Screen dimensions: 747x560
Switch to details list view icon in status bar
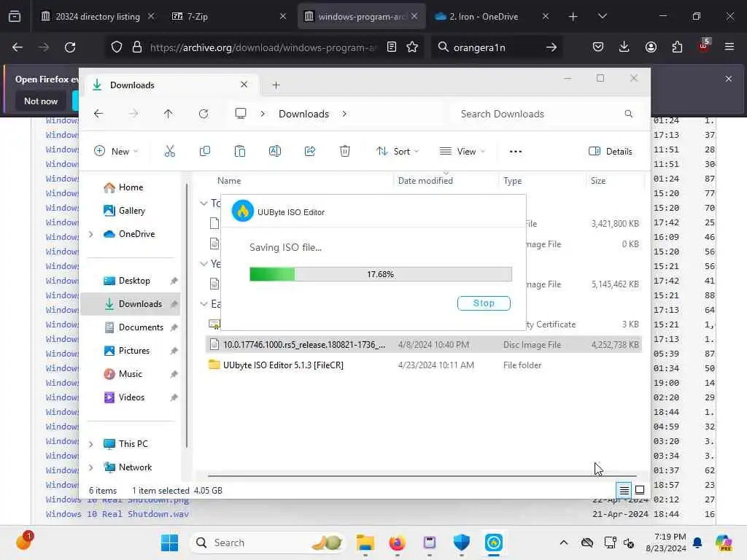tap(624, 490)
